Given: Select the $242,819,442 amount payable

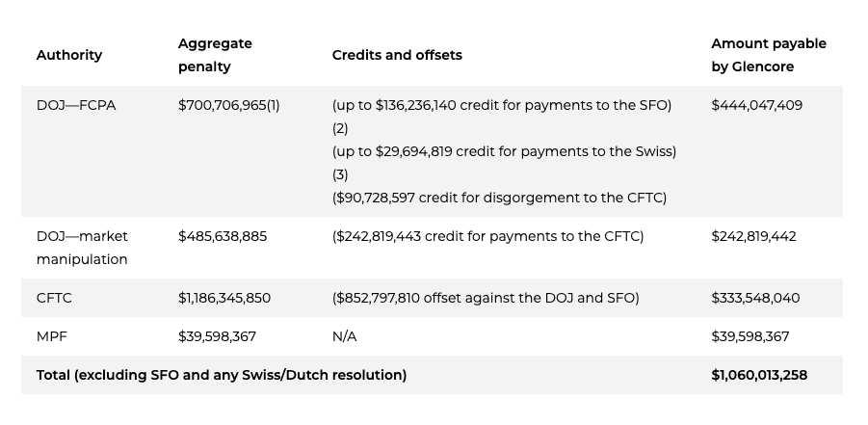Looking at the screenshot, I should click(753, 236).
